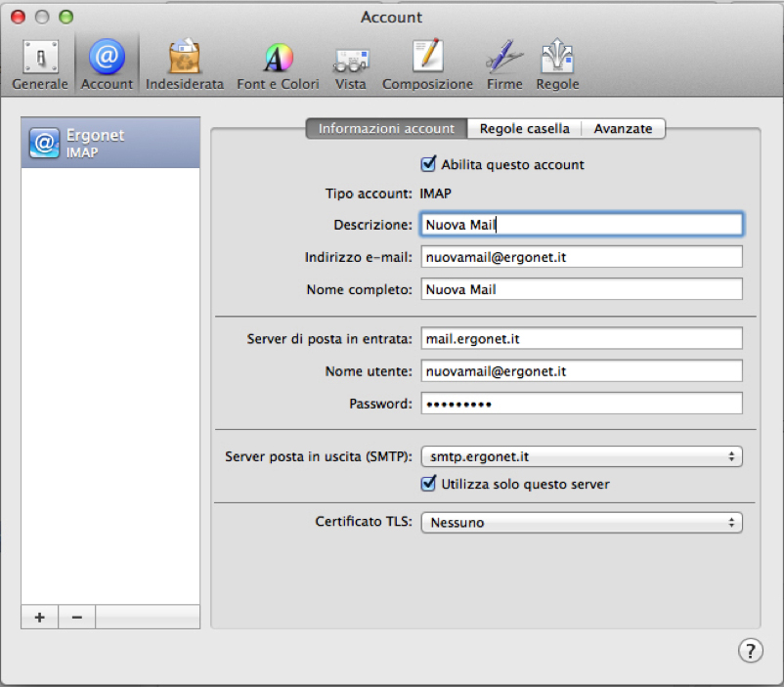Viewport: 784px width, 687px height.
Task: Add a new account with plus button
Action: [x=40, y=618]
